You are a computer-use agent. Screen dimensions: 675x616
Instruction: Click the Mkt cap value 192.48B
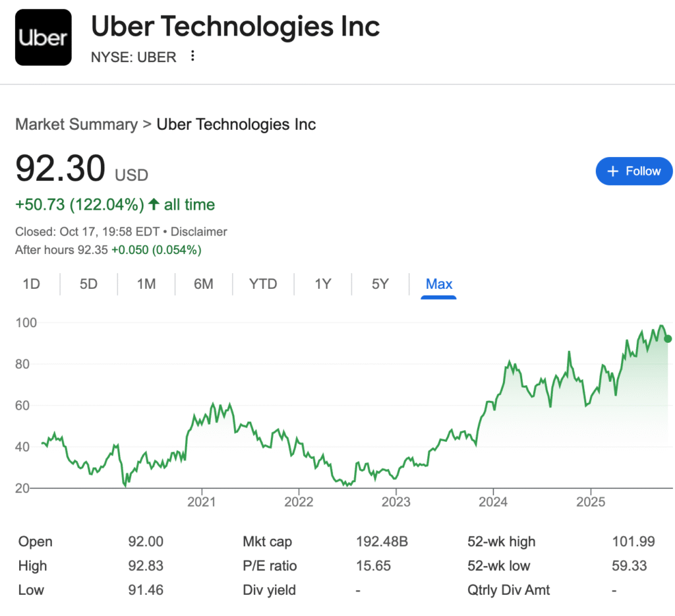[382, 542]
